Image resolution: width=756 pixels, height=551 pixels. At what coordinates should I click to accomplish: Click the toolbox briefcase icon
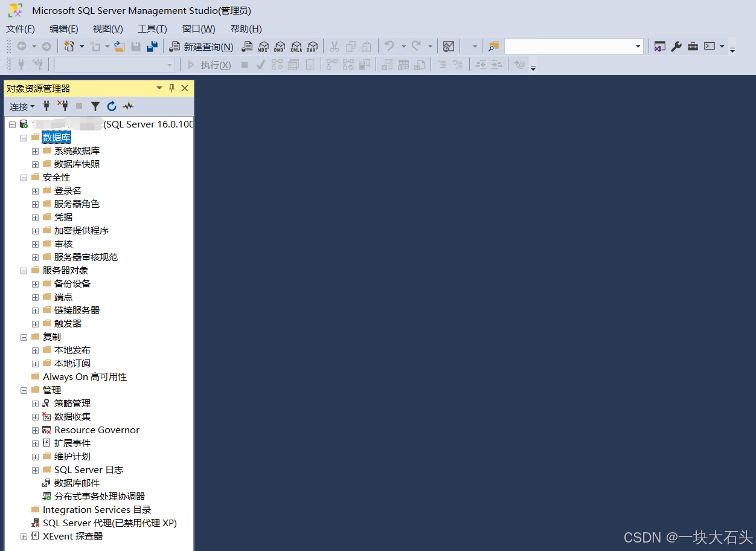pos(693,47)
